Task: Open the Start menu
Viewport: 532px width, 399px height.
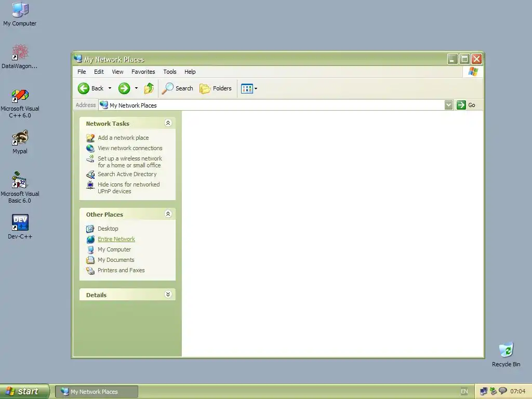Action: click(x=24, y=391)
